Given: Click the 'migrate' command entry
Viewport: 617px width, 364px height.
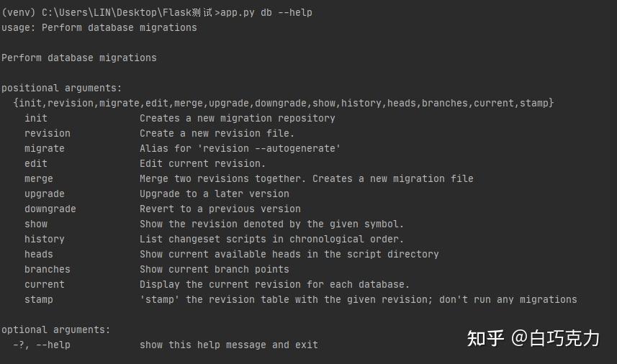Looking at the screenshot, I should coord(45,148).
